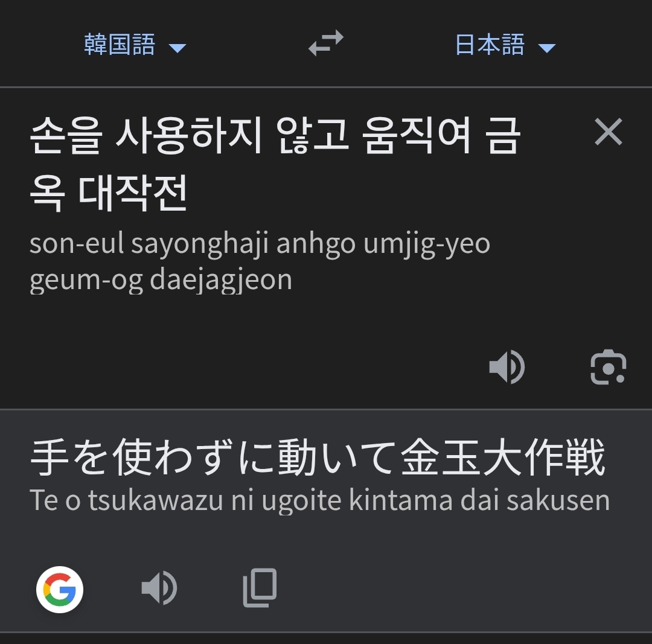
Task: Open camera translation with the lens icon
Action: tap(609, 367)
